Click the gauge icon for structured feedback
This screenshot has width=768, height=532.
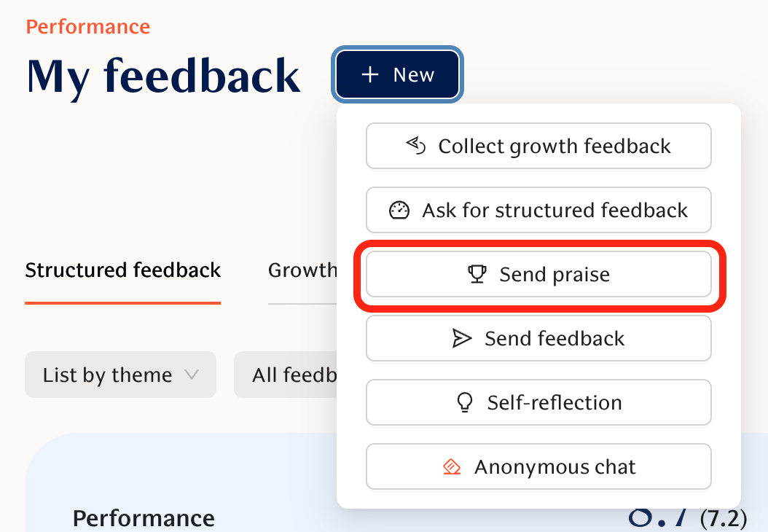pyautogui.click(x=399, y=211)
